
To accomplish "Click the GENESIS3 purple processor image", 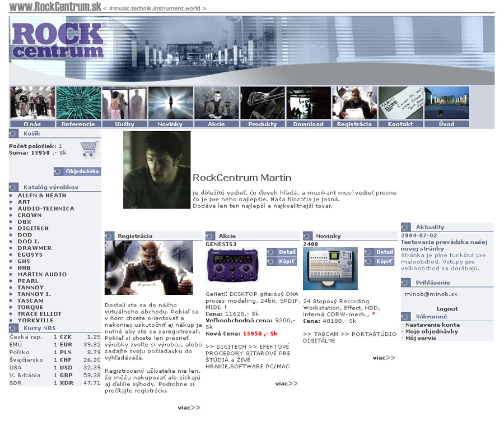I will [x=232, y=266].
